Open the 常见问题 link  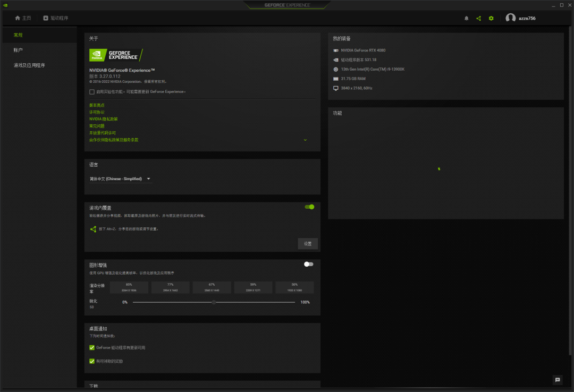(97, 126)
